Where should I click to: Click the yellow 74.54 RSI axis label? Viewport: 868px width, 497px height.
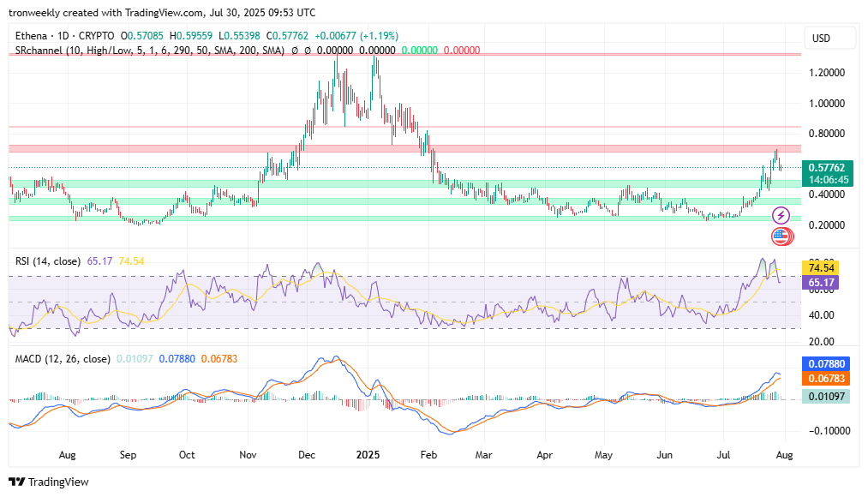tap(820, 268)
